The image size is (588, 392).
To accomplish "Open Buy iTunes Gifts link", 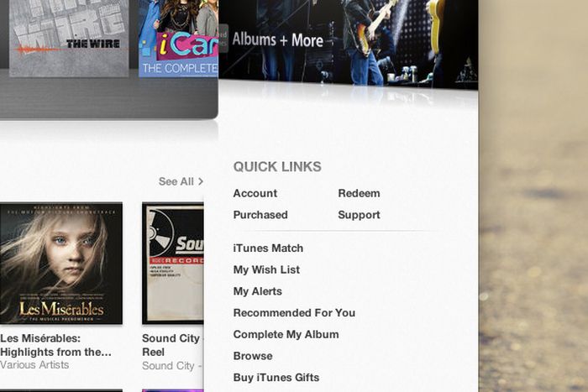I will click(276, 378).
